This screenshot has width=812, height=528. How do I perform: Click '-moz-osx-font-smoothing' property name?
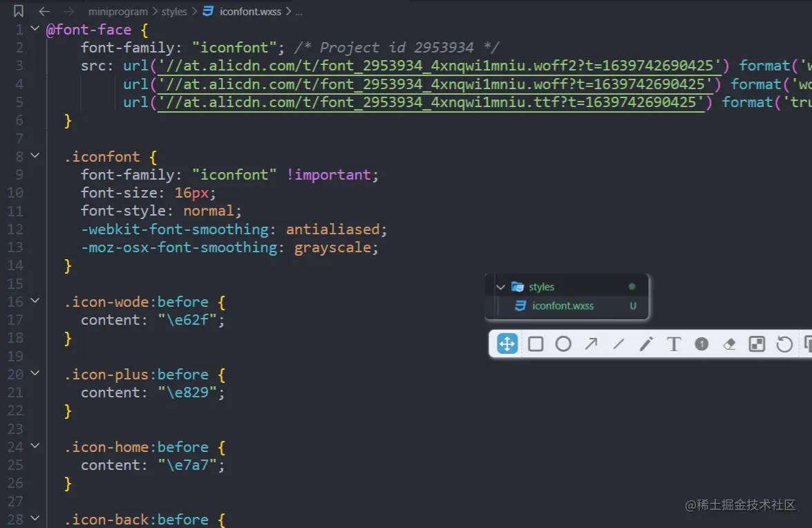tap(179, 247)
